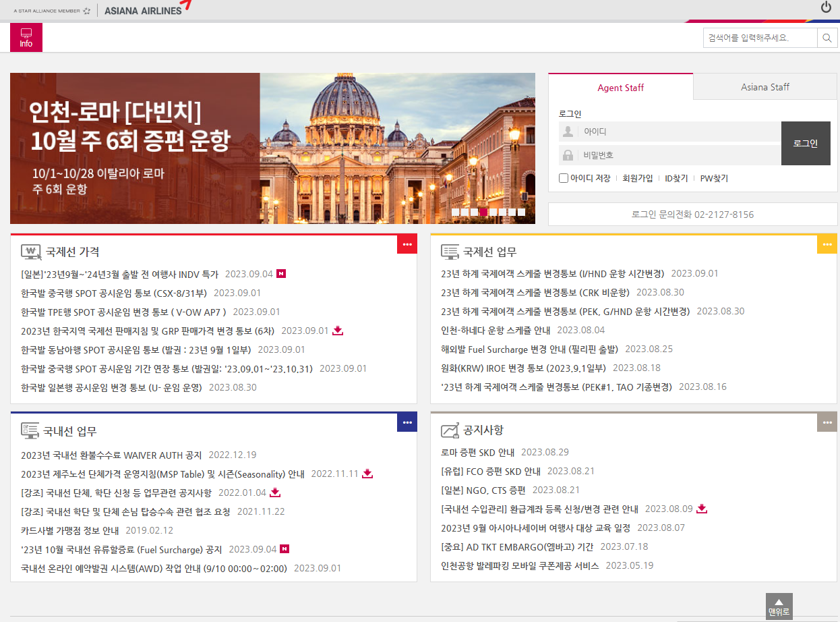The height and width of the screenshot is (622, 840).
Task: Click the search magnifier icon
Action: [827, 38]
